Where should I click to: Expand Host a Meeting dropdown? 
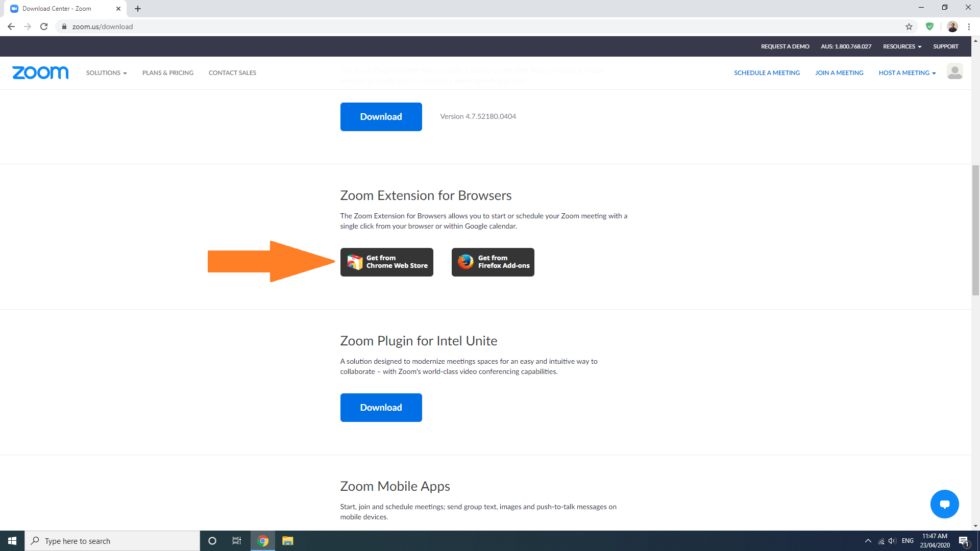[x=907, y=73]
